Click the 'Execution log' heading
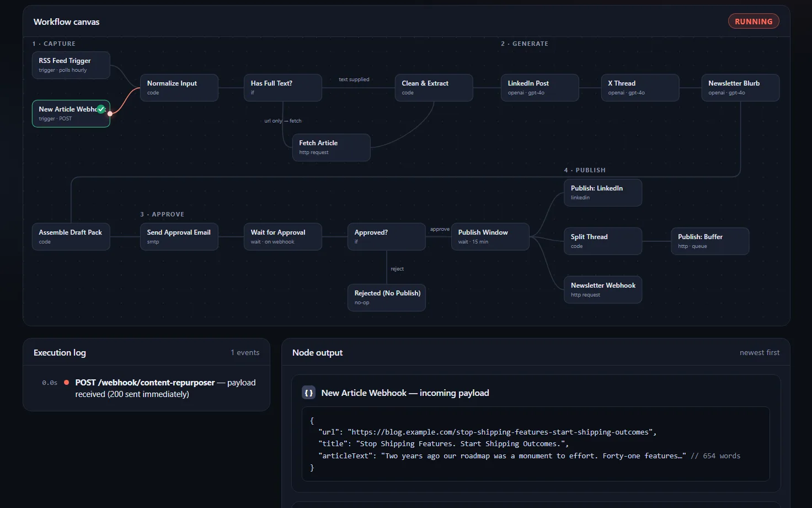The width and height of the screenshot is (812, 508). click(x=60, y=353)
